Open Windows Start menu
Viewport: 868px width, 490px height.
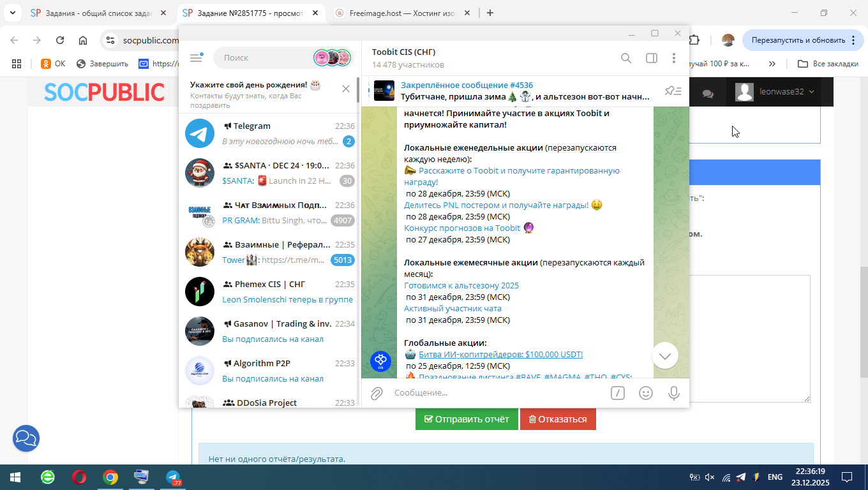[x=15, y=477]
